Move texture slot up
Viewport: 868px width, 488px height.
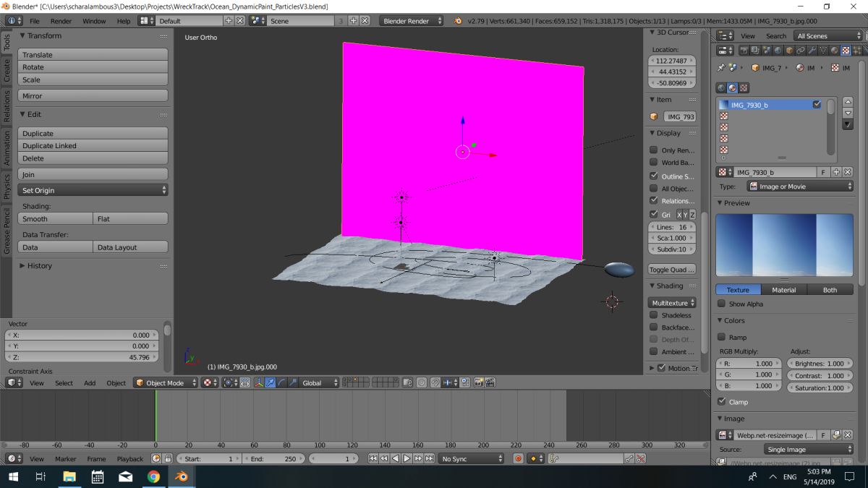click(848, 103)
